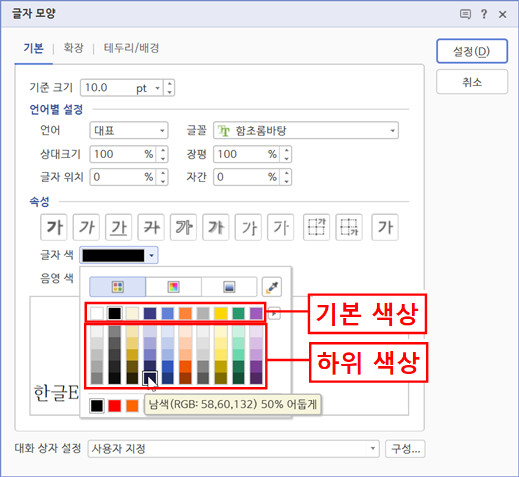Click the strikethrough 가 attribute icon

[x=151, y=227]
